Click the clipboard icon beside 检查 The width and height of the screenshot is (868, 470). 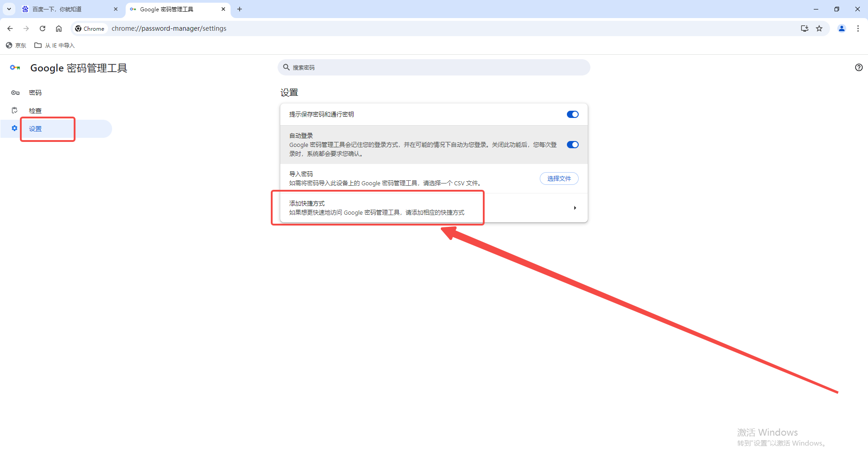[x=14, y=110]
